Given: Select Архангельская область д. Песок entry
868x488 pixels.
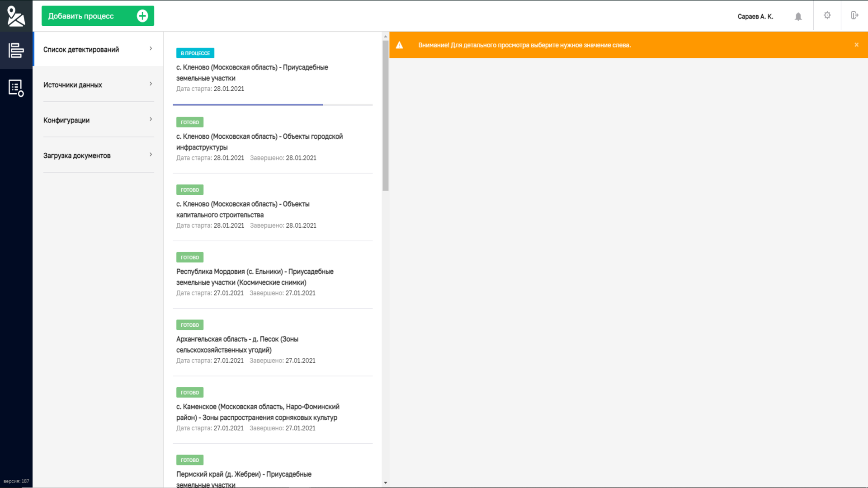Looking at the screenshot, I should [273, 343].
